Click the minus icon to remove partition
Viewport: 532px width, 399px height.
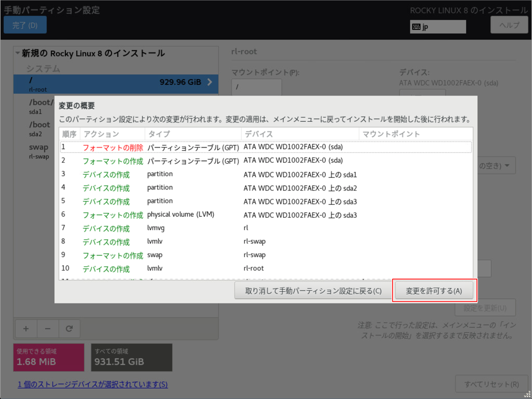coord(48,329)
